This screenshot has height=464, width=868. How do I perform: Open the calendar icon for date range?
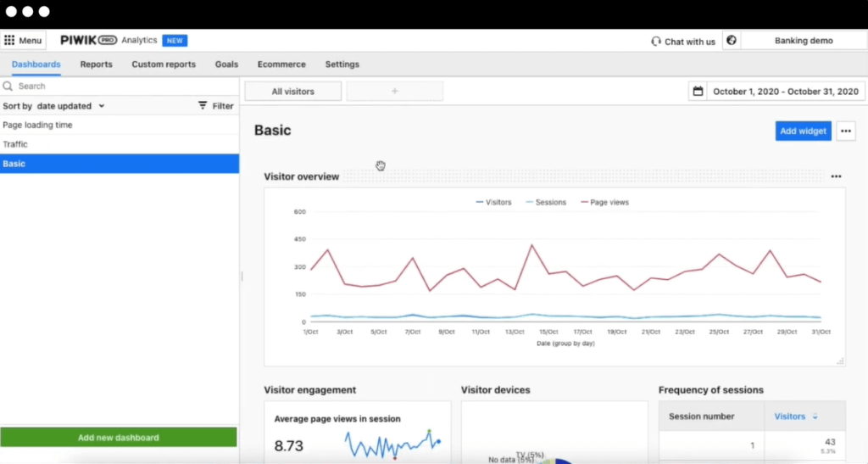pyautogui.click(x=698, y=92)
